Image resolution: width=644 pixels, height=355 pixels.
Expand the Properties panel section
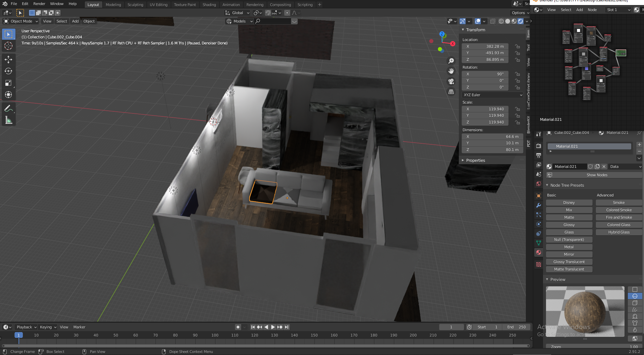475,161
